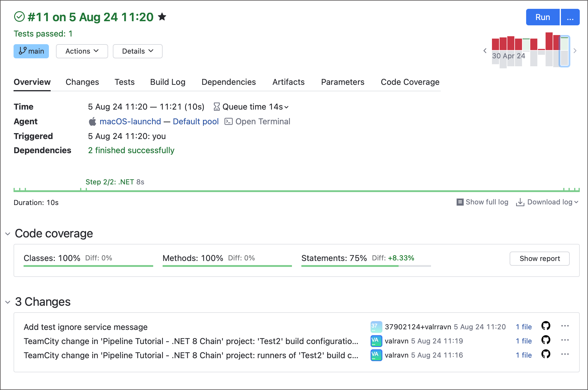This screenshot has width=588, height=390.
Task: Click the Statements coverage progress bar
Action: point(365,266)
